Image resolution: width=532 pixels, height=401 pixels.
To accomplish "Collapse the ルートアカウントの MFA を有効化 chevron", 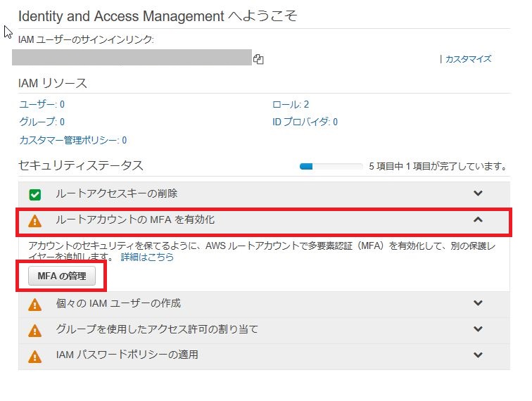I will click(478, 219).
